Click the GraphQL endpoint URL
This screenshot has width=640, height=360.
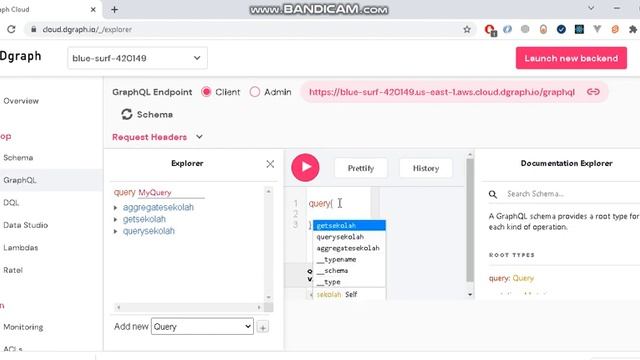pyautogui.click(x=442, y=92)
